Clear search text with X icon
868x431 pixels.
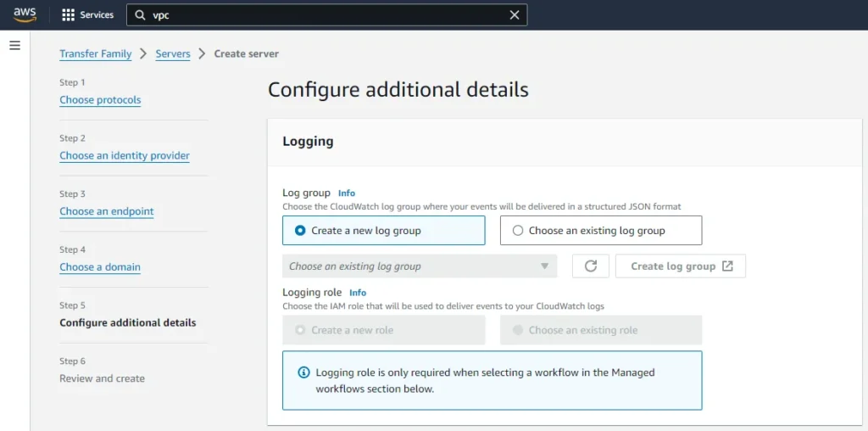pyautogui.click(x=514, y=15)
